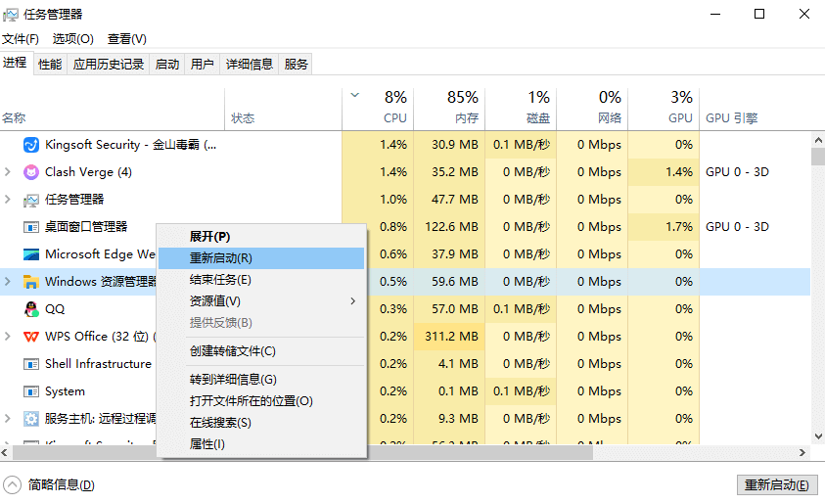The width and height of the screenshot is (825, 504).
Task: Click the 重新启动(E) button at bottom right
Action: 777,485
